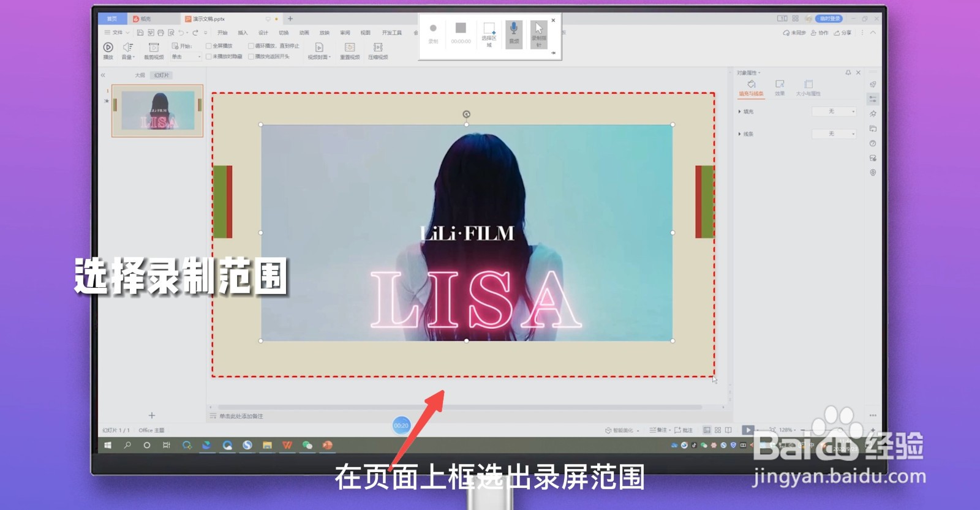Click the 裁剪视频 trim video icon
This screenshot has height=510, width=980.
click(x=154, y=47)
